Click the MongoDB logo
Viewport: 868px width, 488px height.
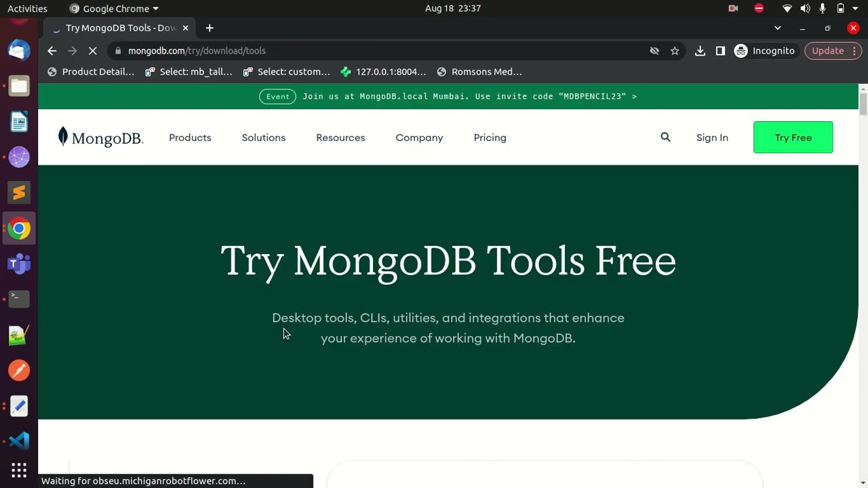[100, 138]
